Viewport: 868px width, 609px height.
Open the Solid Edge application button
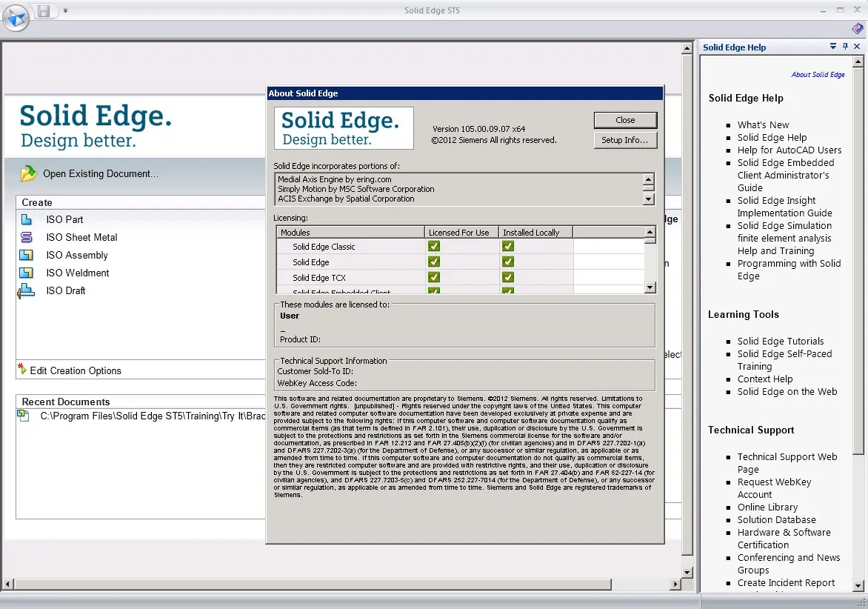tap(16, 18)
